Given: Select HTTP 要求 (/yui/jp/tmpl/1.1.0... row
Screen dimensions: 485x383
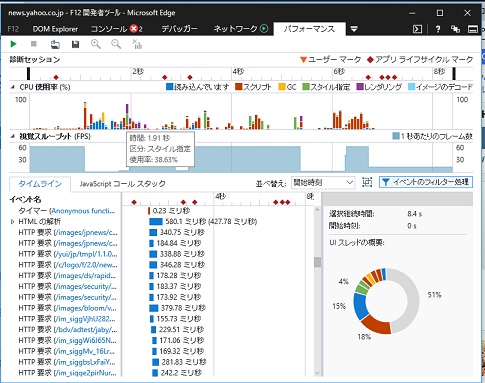Looking at the screenshot, I should [x=68, y=254].
